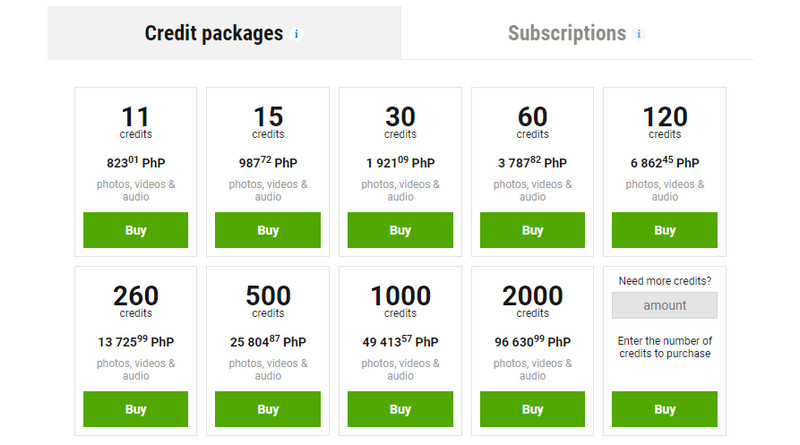This screenshot has width=800, height=445.
Task: Select the Credit packages tab
Action: click(214, 33)
